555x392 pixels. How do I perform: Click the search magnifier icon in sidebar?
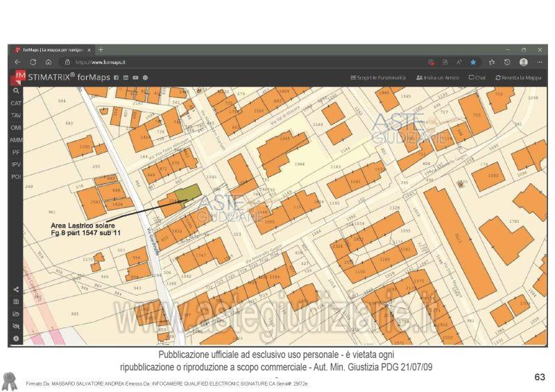point(15,91)
